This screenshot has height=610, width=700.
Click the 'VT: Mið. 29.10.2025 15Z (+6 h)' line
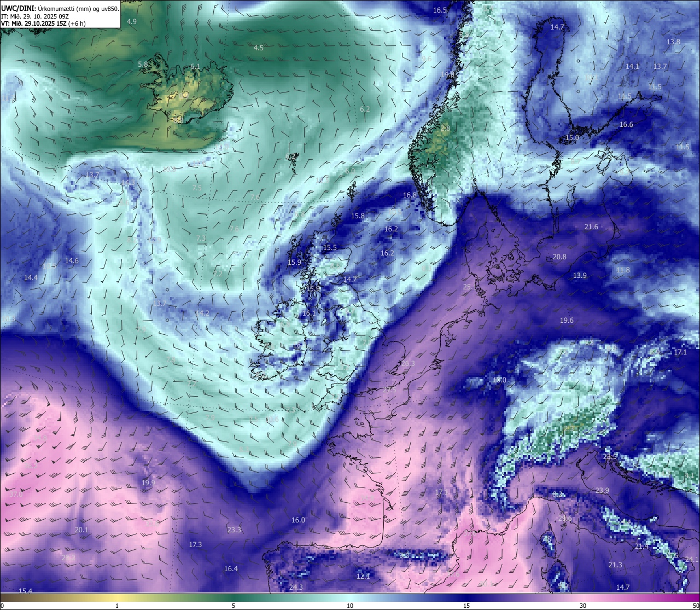(44, 24)
